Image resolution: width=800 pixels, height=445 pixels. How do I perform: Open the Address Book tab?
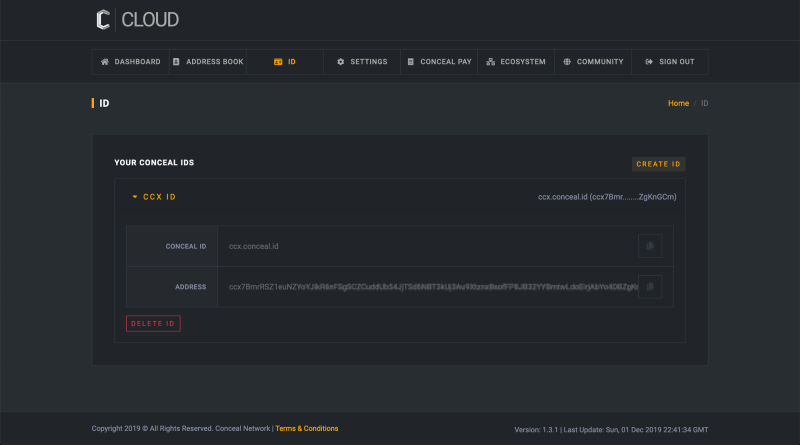[x=208, y=62]
